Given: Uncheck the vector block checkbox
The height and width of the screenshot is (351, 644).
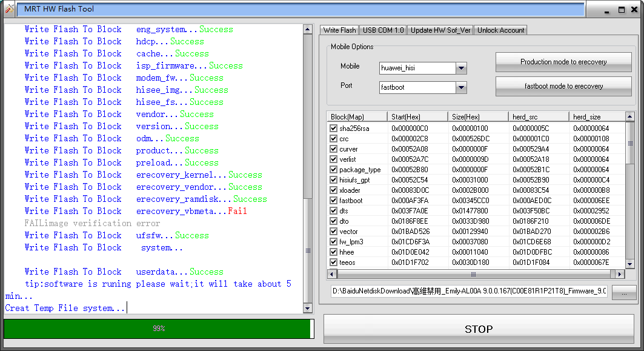Looking at the screenshot, I should [333, 232].
